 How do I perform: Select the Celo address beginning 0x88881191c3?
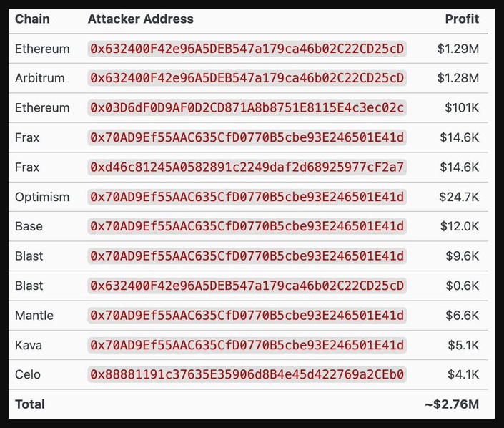(x=247, y=374)
